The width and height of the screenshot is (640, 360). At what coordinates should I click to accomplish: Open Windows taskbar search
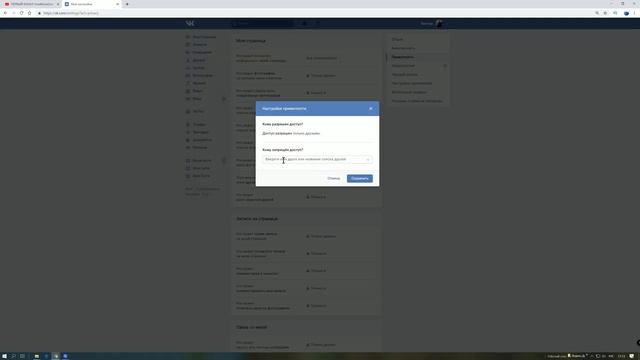pyautogui.click(x=13, y=356)
